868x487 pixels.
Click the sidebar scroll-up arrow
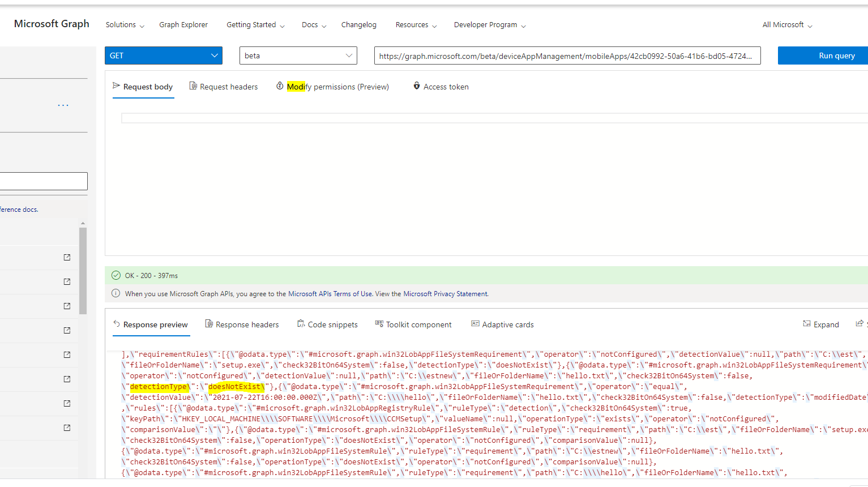pos(83,224)
